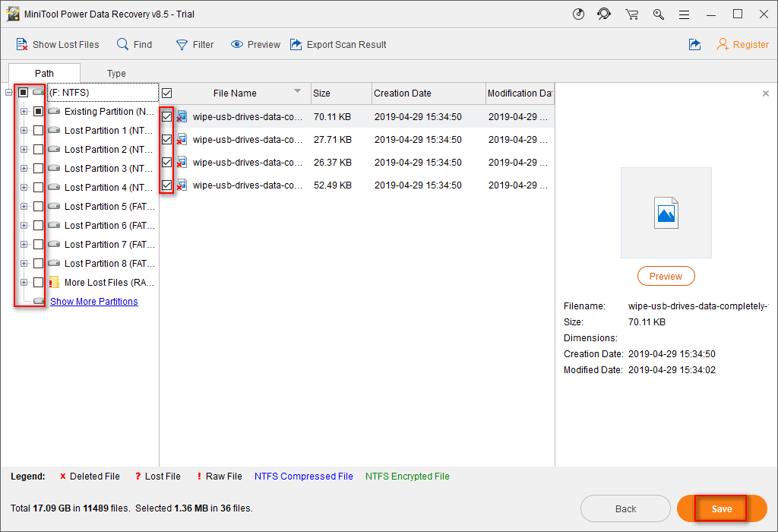Image resolution: width=778 pixels, height=532 pixels.
Task: Toggle the select-all checkbox in file list header
Action: point(166,93)
